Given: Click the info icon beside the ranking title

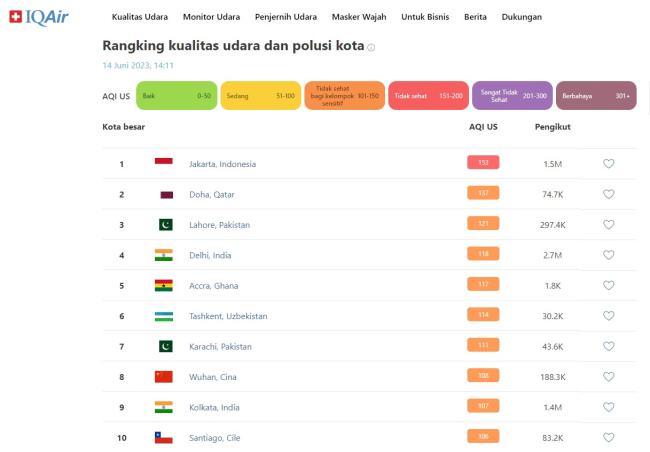Looking at the screenshot, I should (371, 47).
